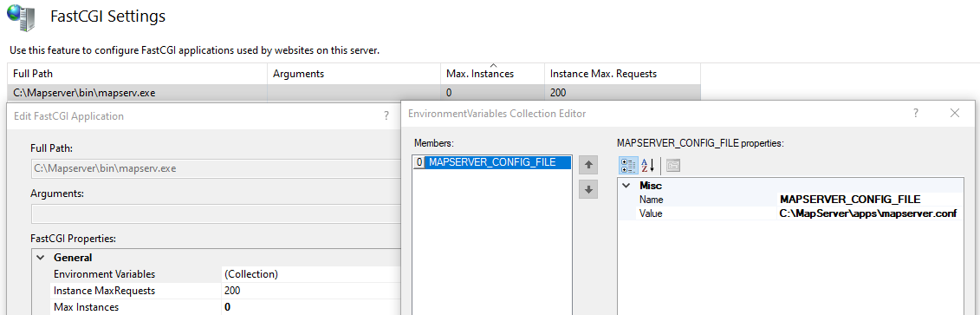Select the Environment Variables property row

(x=225, y=274)
